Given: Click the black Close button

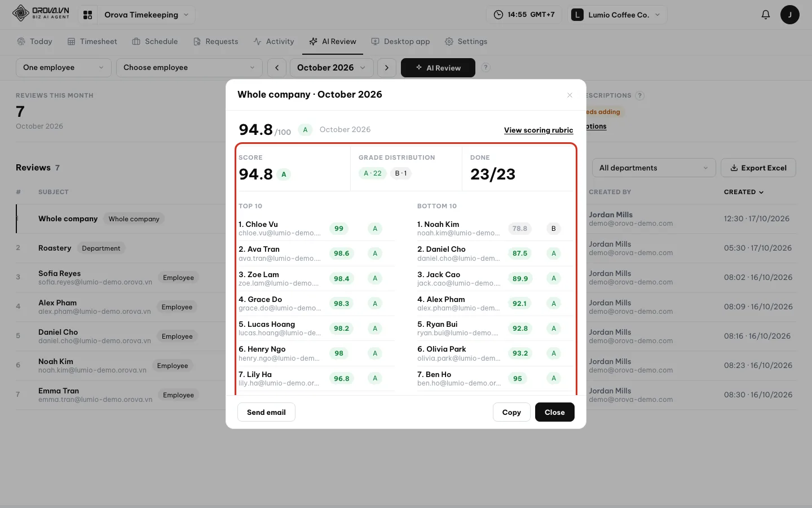Looking at the screenshot, I should (555, 412).
